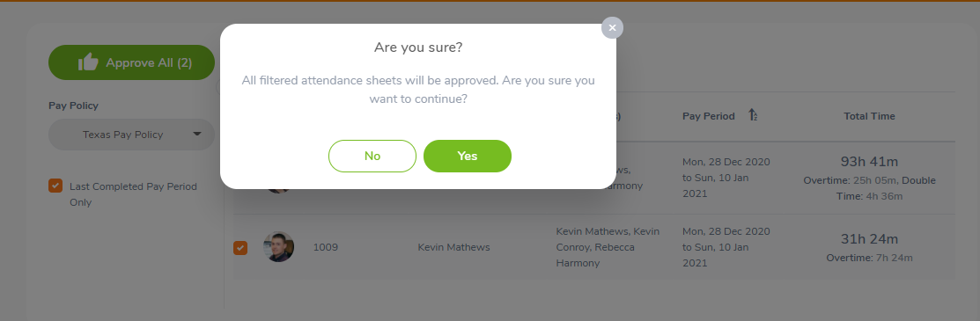Click the 31h 24m total time value
This screenshot has height=321, width=980.
[869, 239]
